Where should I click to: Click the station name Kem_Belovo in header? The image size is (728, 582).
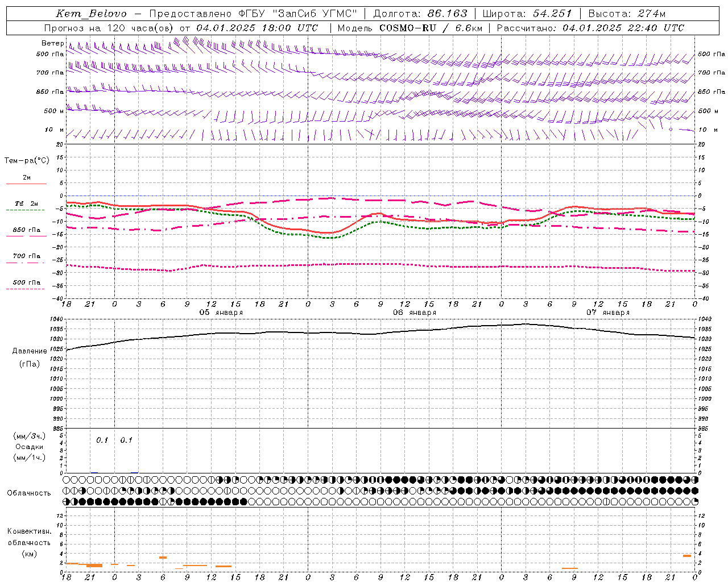coord(92,14)
